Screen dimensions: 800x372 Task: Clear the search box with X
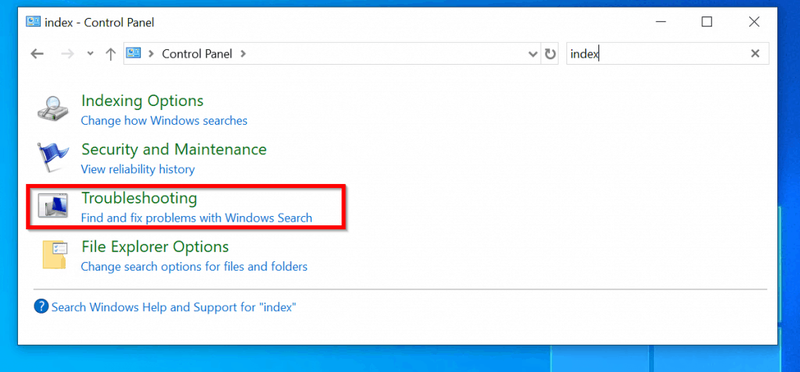tap(755, 54)
